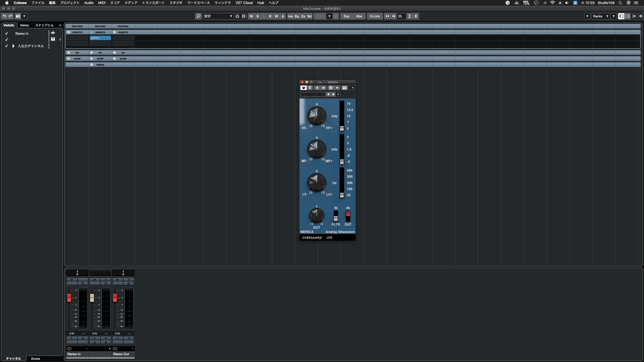
Task: Toggle Q-Link button in toolbar
Action: pos(375,16)
